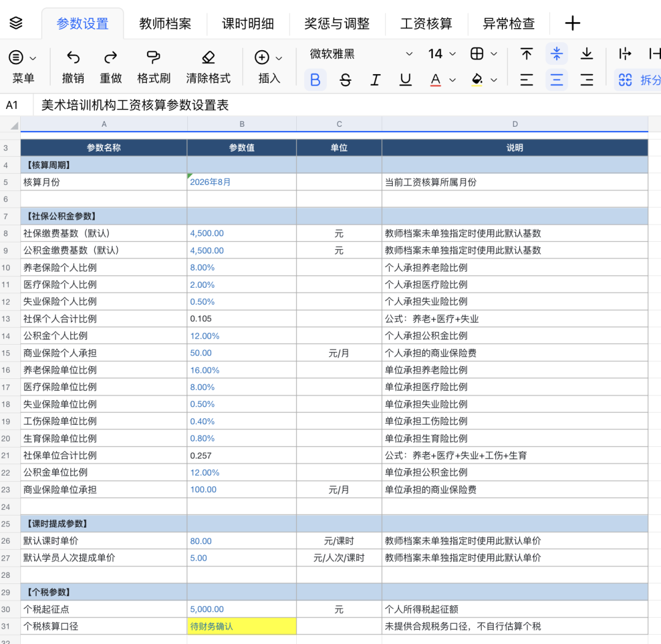Go to the 工资核算 tab
Viewport: 661px width, 644px height.
pos(426,23)
